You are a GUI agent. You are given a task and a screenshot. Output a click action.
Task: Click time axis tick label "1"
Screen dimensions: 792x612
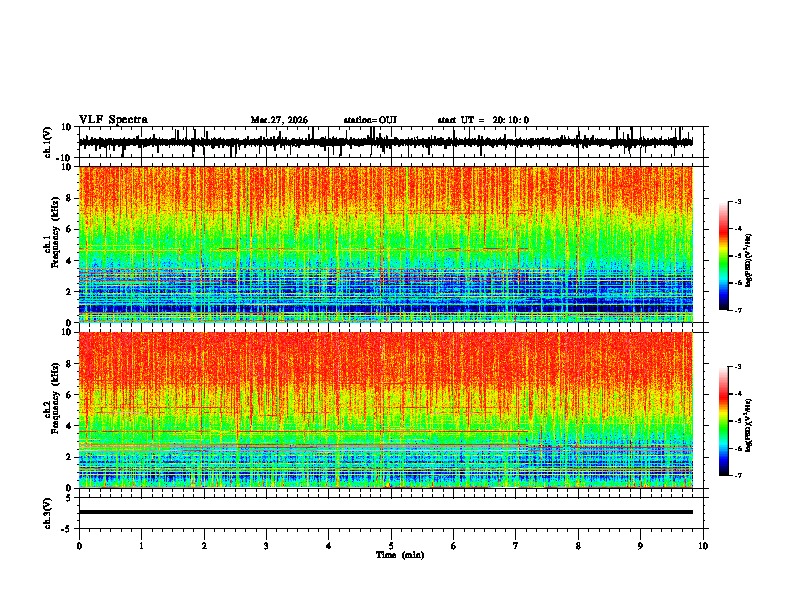141,546
